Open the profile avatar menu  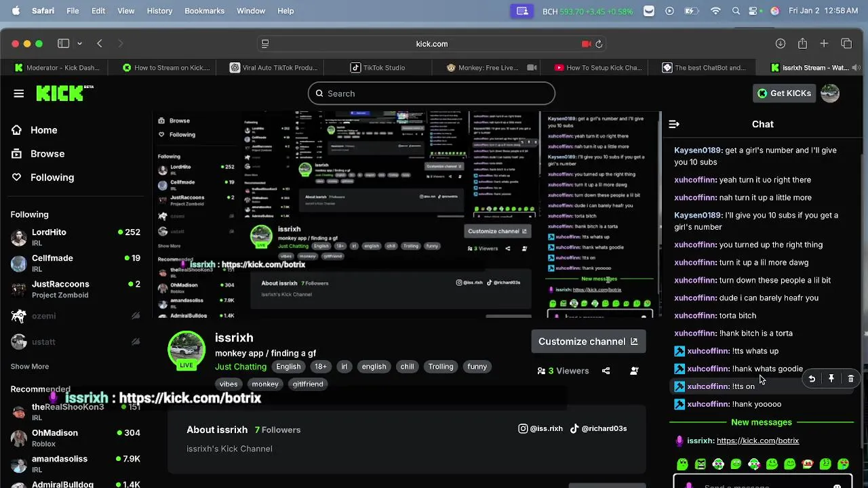pyautogui.click(x=830, y=94)
